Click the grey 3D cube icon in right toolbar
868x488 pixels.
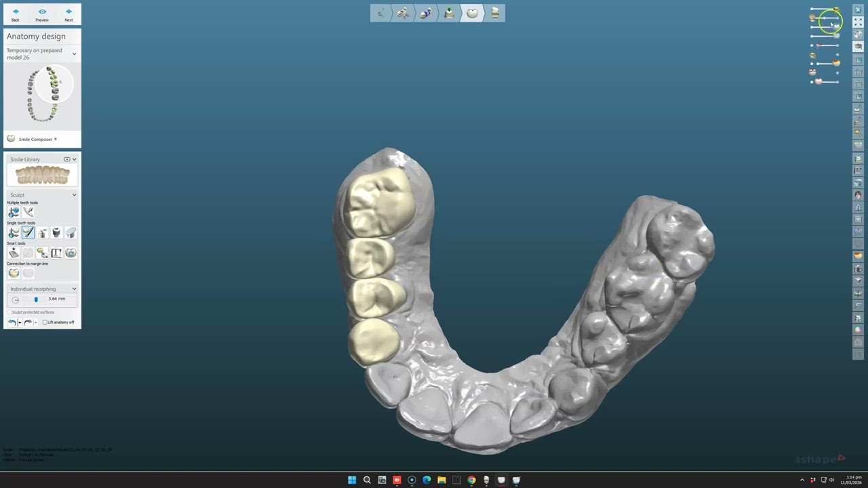[x=858, y=280]
